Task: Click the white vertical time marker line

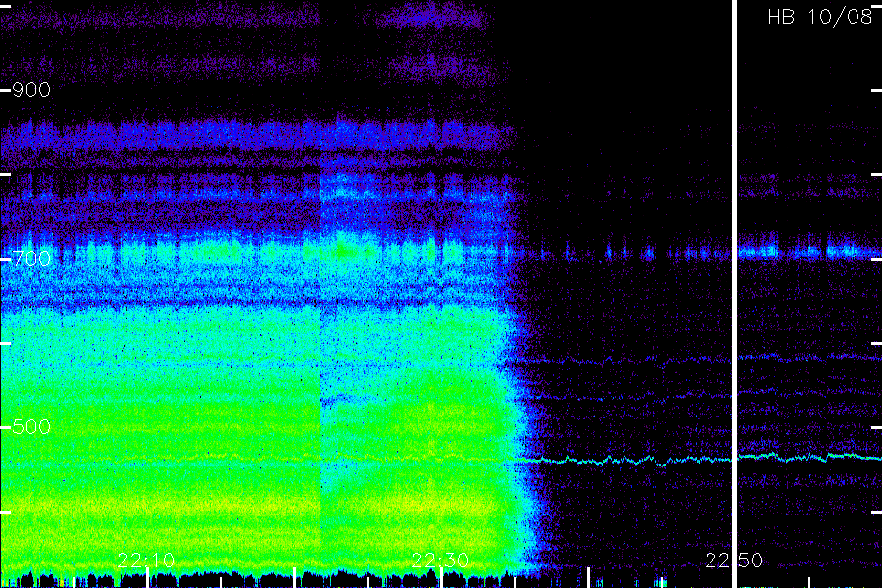Action: (x=734, y=294)
